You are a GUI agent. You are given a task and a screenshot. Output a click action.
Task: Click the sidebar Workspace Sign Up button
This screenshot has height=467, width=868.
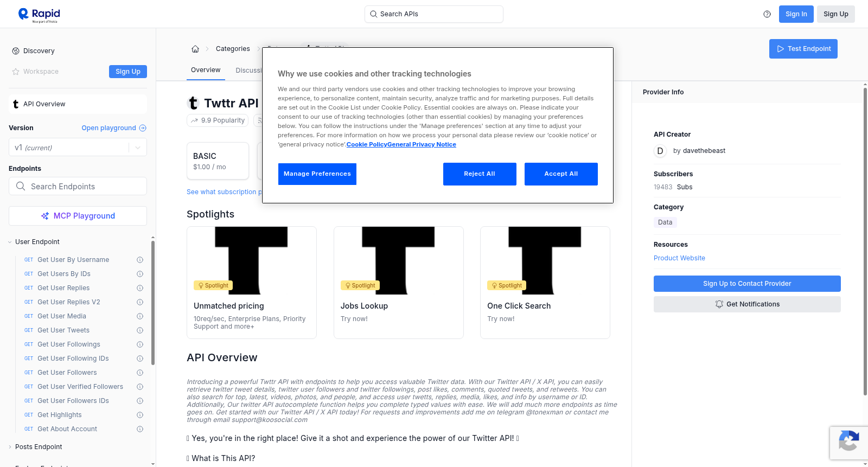[128, 72]
